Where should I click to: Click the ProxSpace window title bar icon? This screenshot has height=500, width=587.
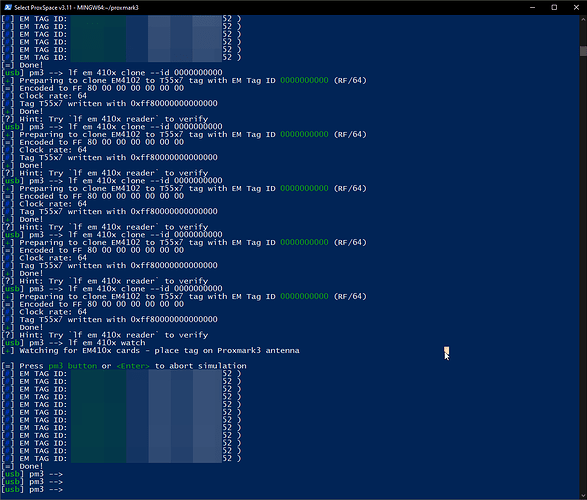click(7, 7)
